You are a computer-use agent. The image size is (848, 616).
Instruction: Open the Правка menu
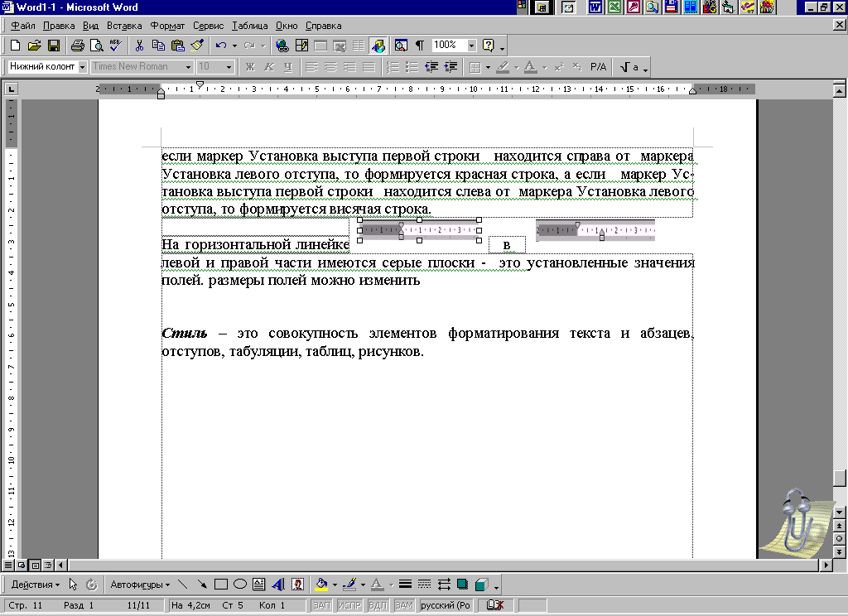pyautogui.click(x=59, y=26)
